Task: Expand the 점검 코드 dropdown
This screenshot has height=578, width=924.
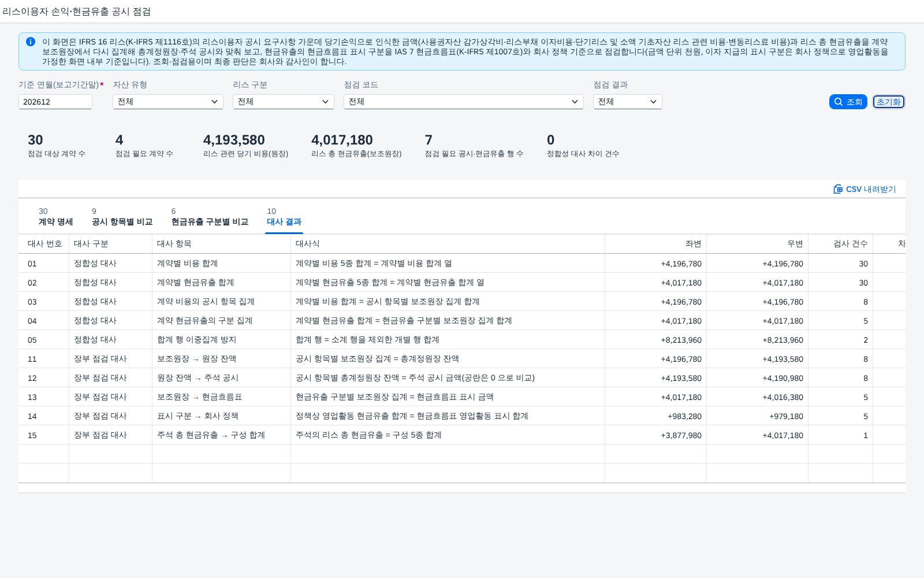Action: [464, 102]
